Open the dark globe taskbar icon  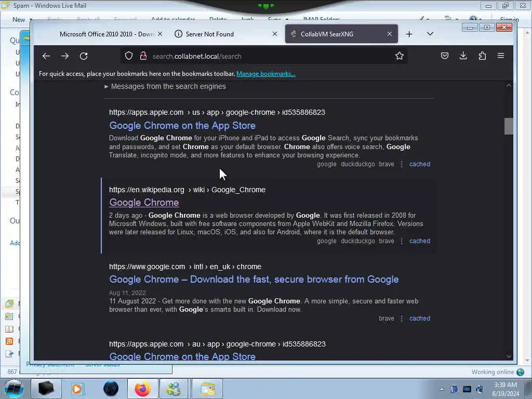pyautogui.click(x=111, y=389)
